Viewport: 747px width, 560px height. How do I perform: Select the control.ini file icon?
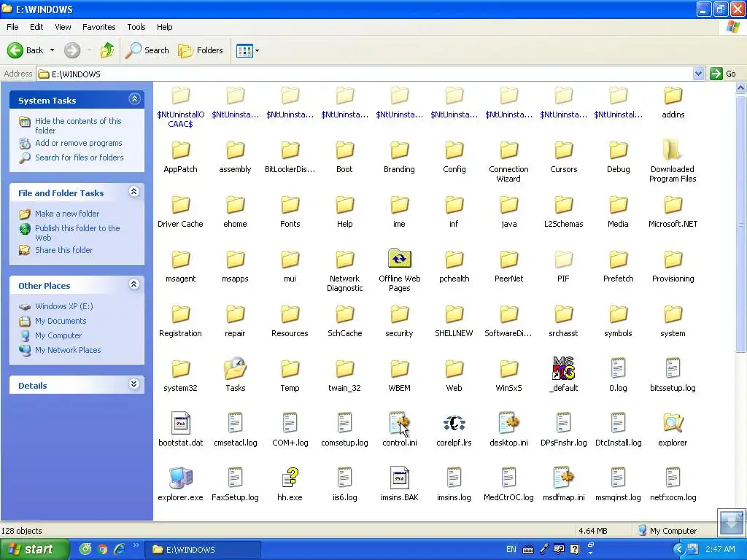coord(399,423)
